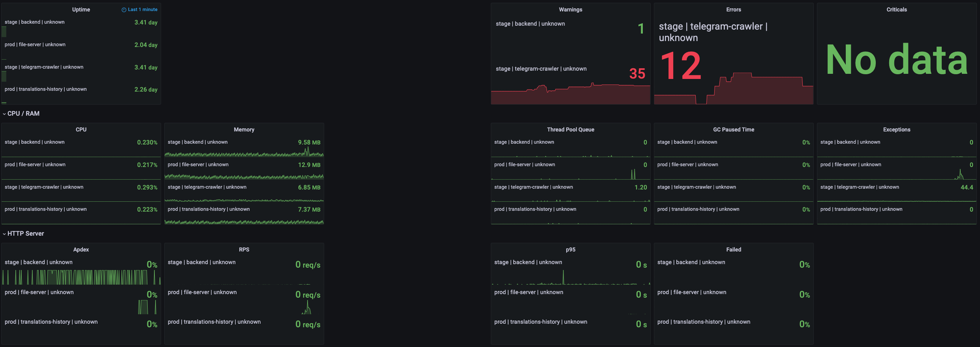Click the Thread Pool Queue panel header

point(570,129)
